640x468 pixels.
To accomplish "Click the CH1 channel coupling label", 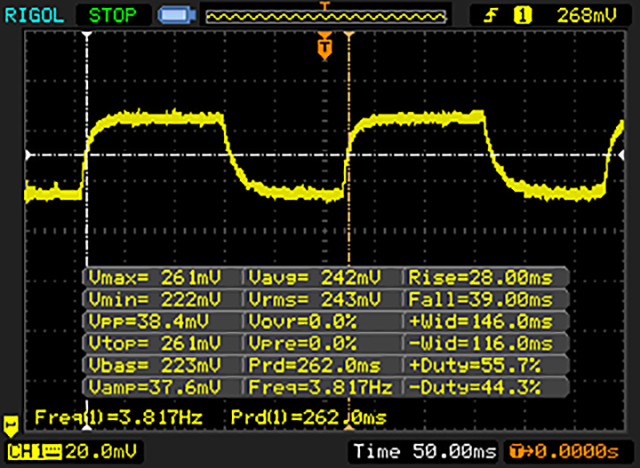I will (35, 452).
